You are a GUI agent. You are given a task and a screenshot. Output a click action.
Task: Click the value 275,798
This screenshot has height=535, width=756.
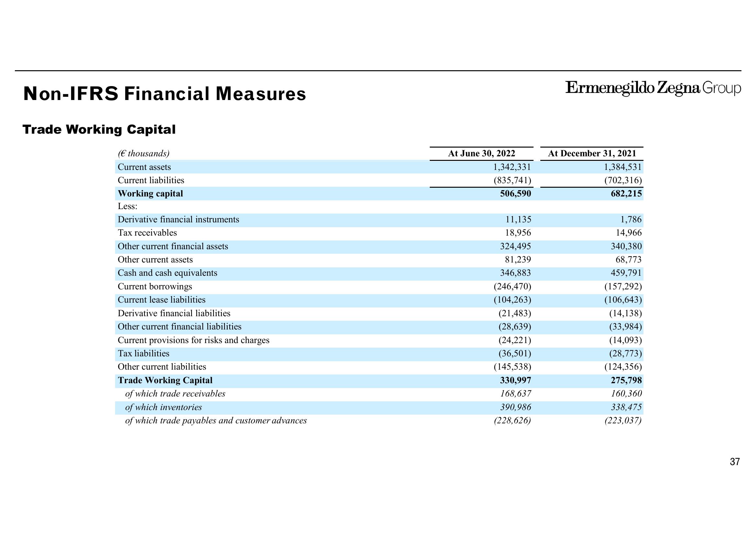point(626,380)
